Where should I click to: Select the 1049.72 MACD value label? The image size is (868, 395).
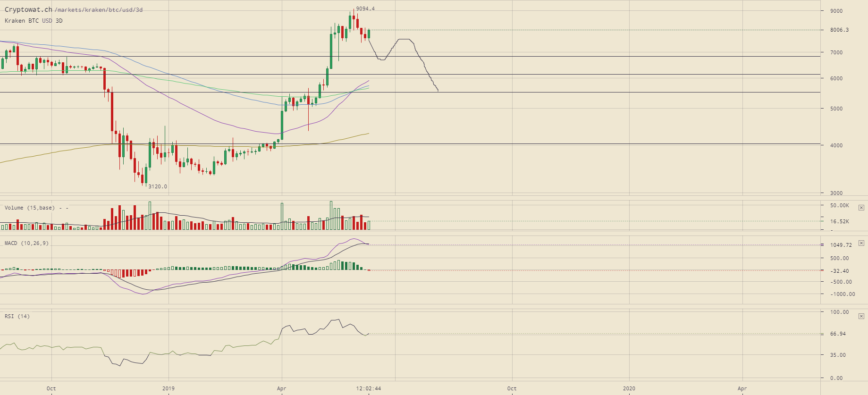tap(841, 245)
